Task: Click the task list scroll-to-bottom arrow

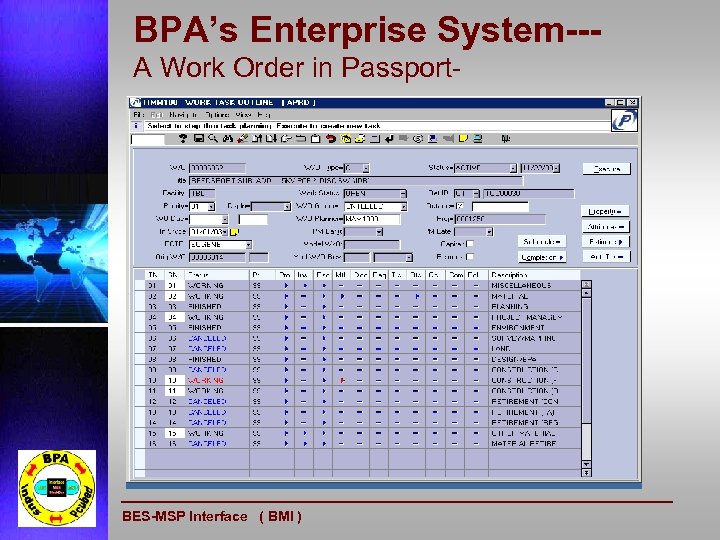Action: (586, 472)
